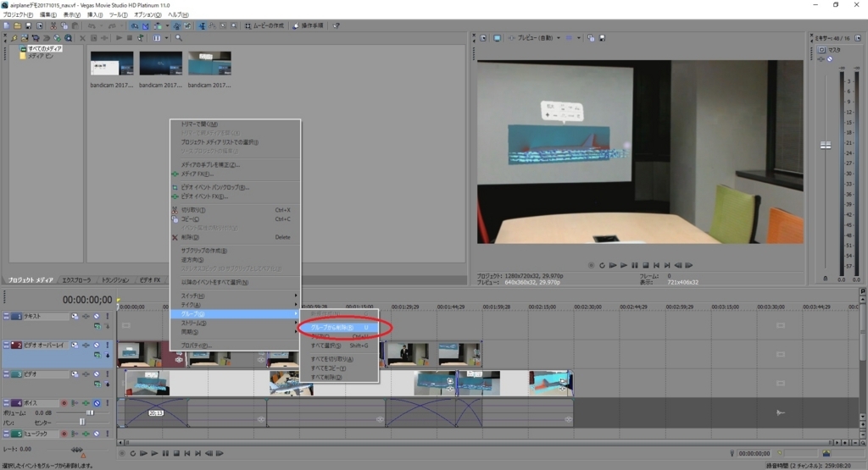
Task: Click Video Preview external monitor icon
Action: coord(497,38)
